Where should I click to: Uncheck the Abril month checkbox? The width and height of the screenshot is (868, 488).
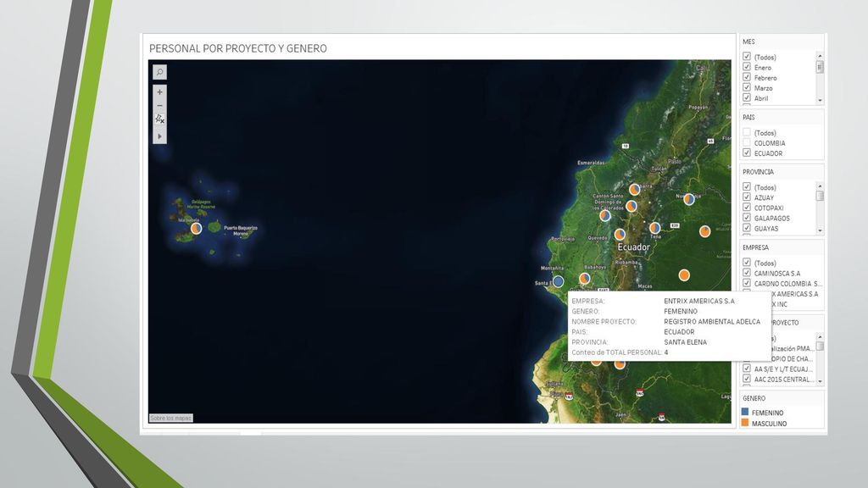click(x=747, y=98)
